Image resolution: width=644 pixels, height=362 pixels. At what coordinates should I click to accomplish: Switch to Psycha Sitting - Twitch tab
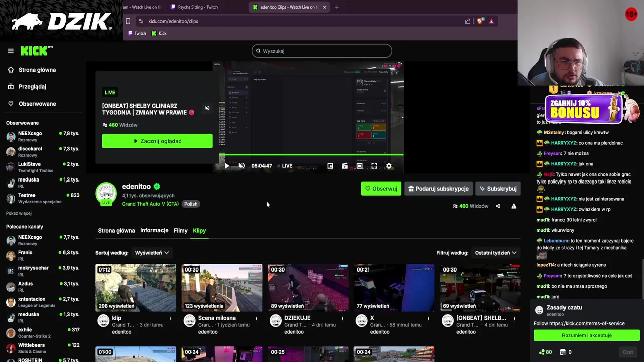click(x=197, y=7)
